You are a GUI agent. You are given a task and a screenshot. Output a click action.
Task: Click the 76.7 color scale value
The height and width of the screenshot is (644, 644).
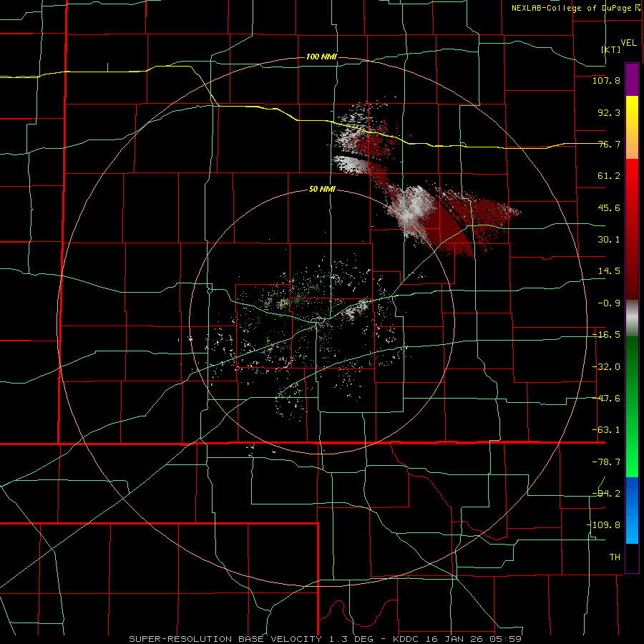[x=609, y=144]
